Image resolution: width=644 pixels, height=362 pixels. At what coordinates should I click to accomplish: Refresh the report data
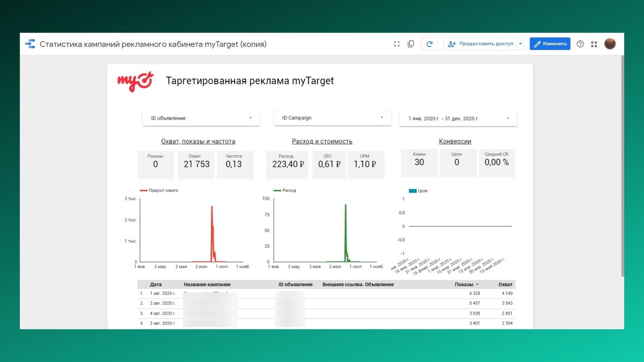click(429, 44)
